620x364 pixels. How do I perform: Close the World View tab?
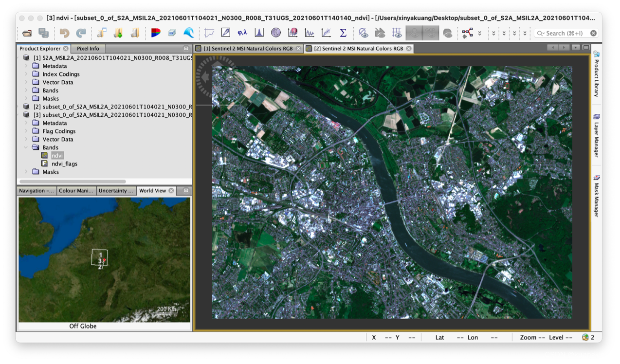[171, 191]
